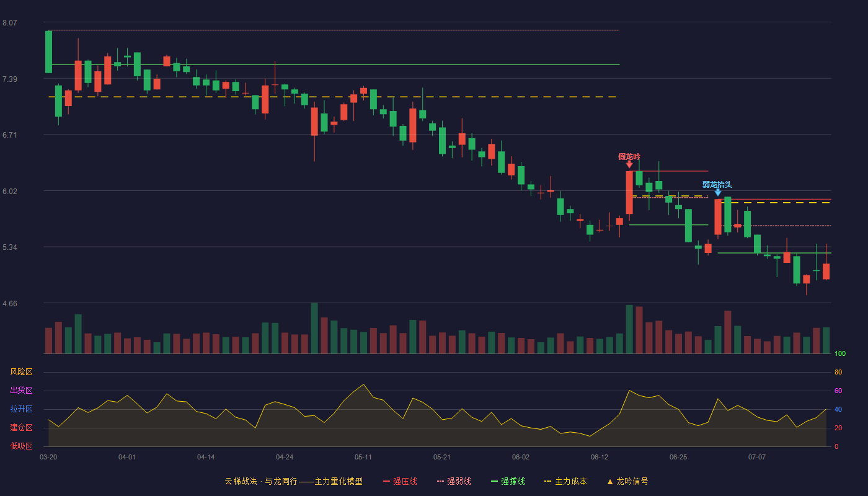Toggle the 强压线 legend label
The width and height of the screenshot is (868, 496).
click(405, 482)
